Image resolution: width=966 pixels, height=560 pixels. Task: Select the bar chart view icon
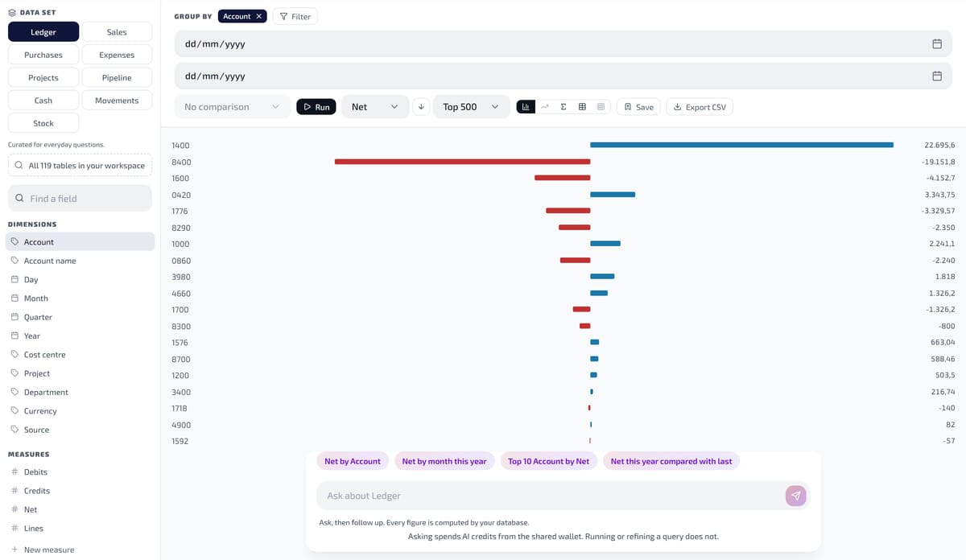[526, 106]
